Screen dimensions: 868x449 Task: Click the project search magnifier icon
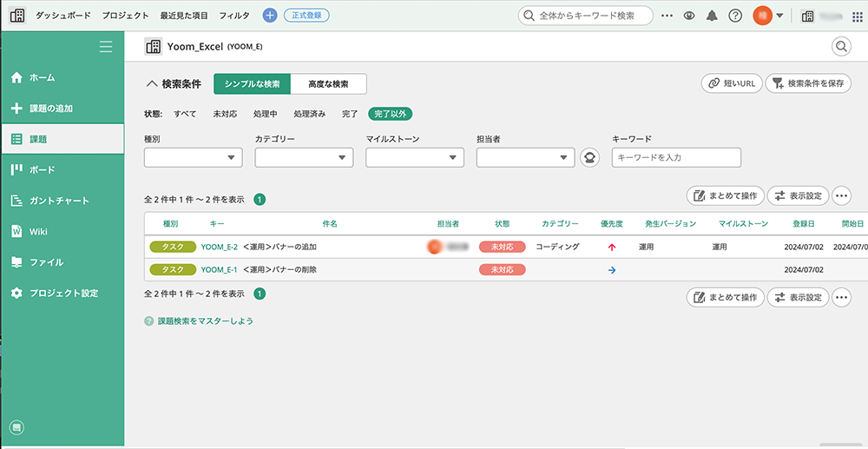point(841,47)
